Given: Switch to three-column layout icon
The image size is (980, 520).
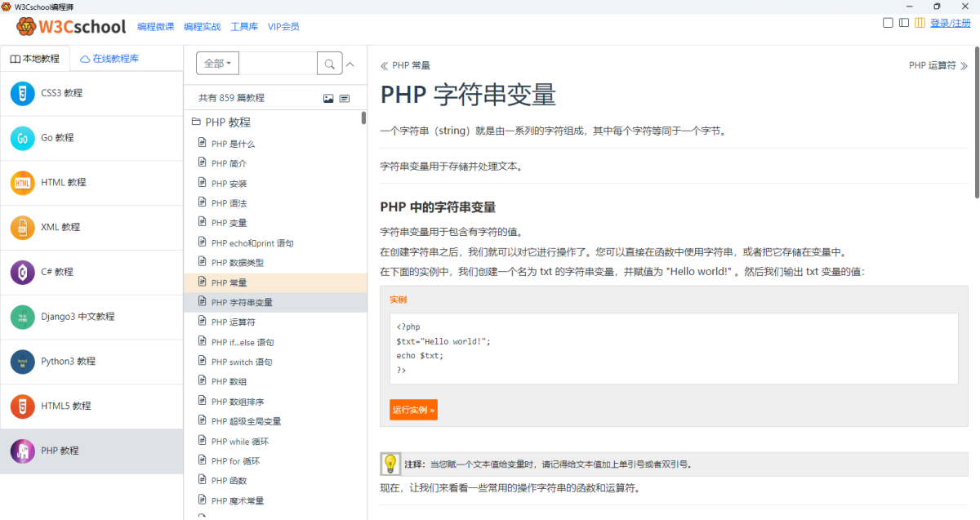Looking at the screenshot, I should pos(920,23).
